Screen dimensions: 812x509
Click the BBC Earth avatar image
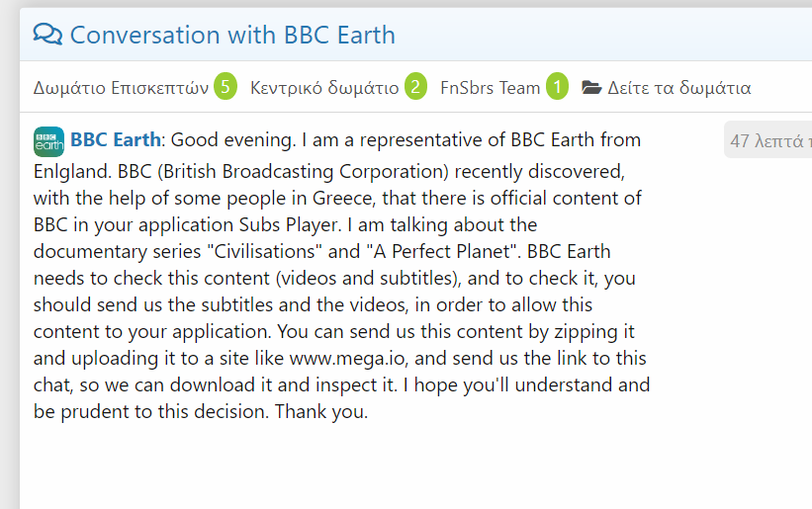pyautogui.click(x=48, y=141)
